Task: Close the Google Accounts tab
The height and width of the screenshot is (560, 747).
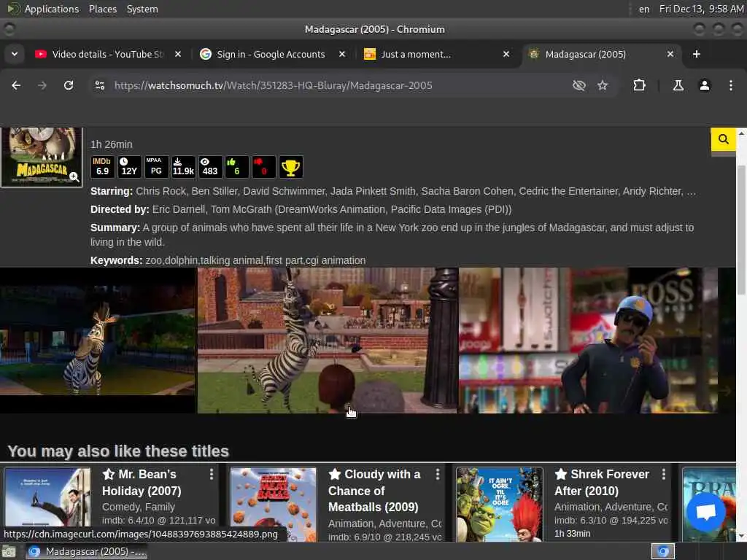Action: [x=342, y=54]
